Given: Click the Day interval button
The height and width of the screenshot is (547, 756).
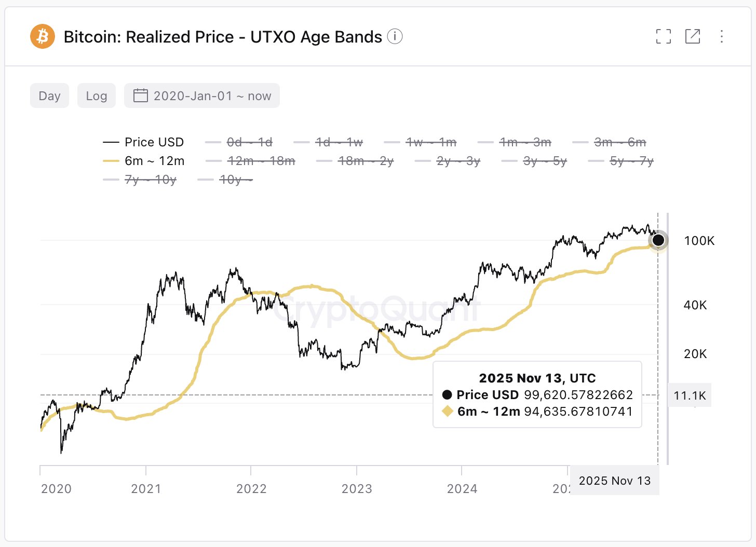Looking at the screenshot, I should [49, 95].
